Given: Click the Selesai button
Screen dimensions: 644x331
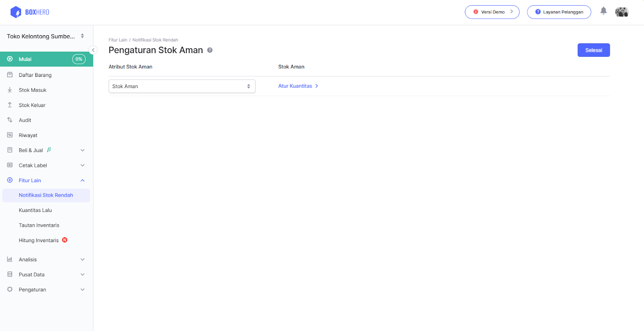Looking at the screenshot, I should (594, 50).
